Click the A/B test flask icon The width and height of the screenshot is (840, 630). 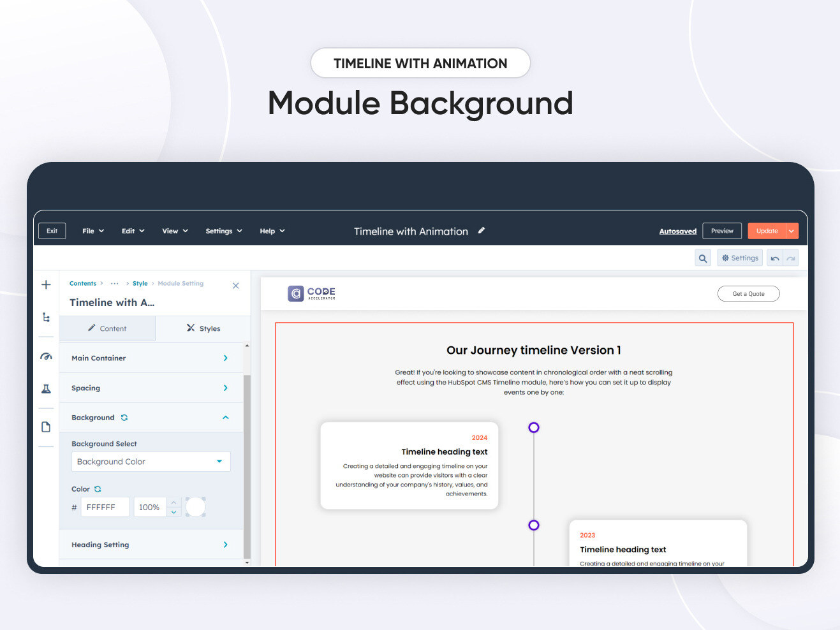(45, 388)
